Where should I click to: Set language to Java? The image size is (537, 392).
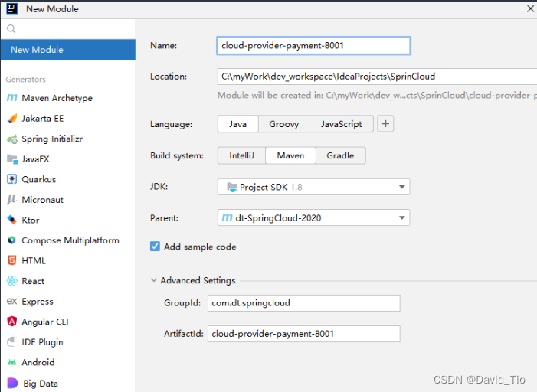coord(237,124)
